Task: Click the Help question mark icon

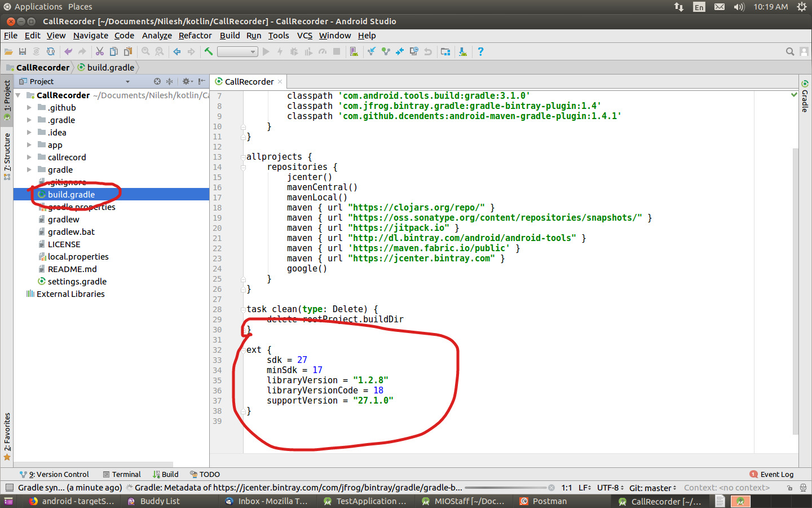Action: pyautogui.click(x=480, y=51)
